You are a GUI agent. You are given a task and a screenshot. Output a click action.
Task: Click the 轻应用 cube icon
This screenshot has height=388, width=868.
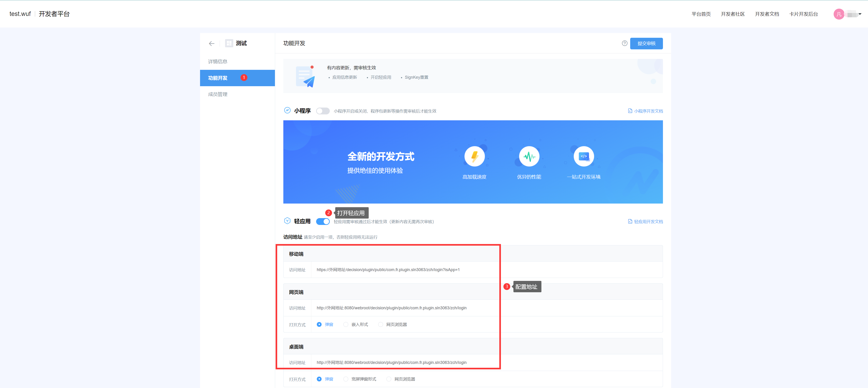(x=287, y=221)
